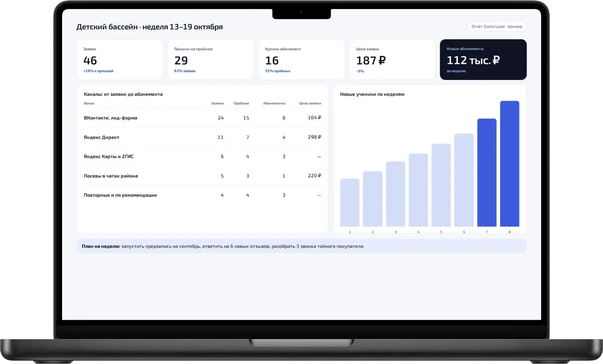603x364 pixels.
Task: Click the "55% пробных" label
Action: tap(278, 71)
